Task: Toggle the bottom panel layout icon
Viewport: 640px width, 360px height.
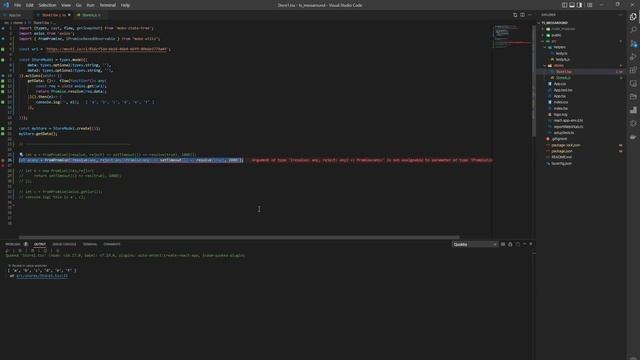Action: [572, 5]
